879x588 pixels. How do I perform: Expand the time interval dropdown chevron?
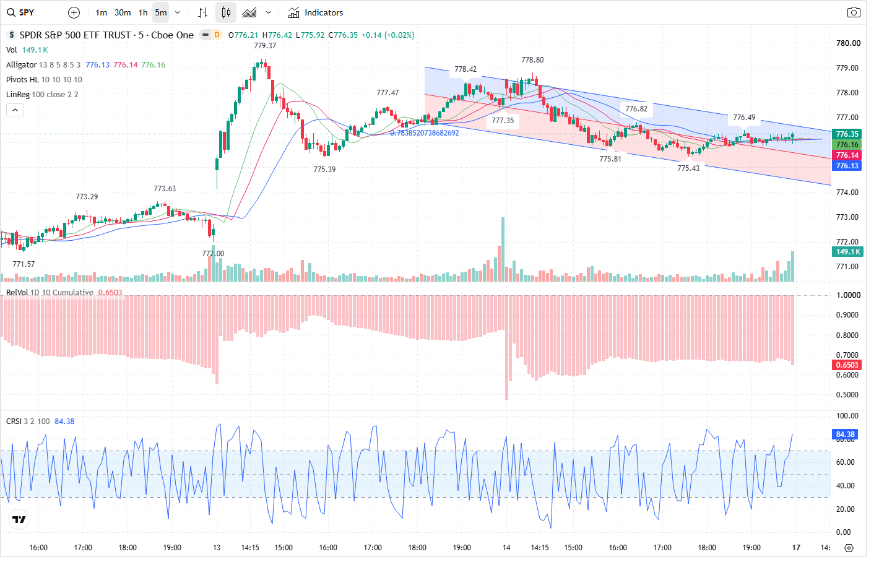pos(178,12)
